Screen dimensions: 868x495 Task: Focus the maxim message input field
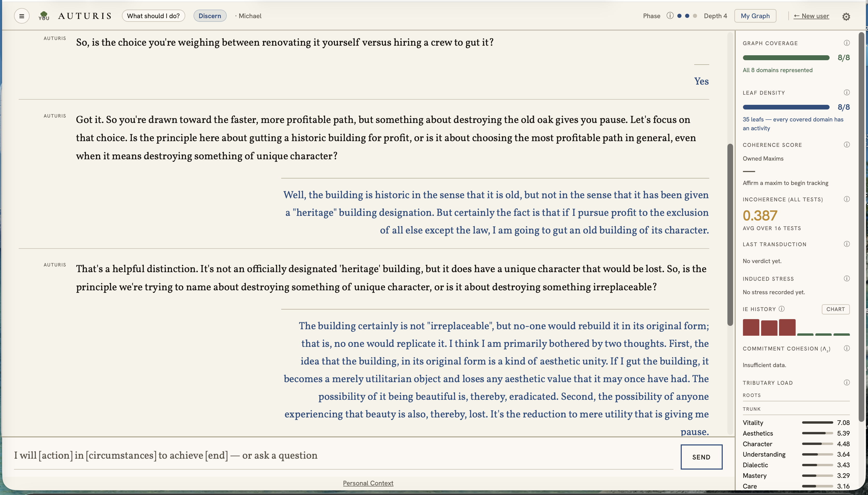(x=343, y=456)
